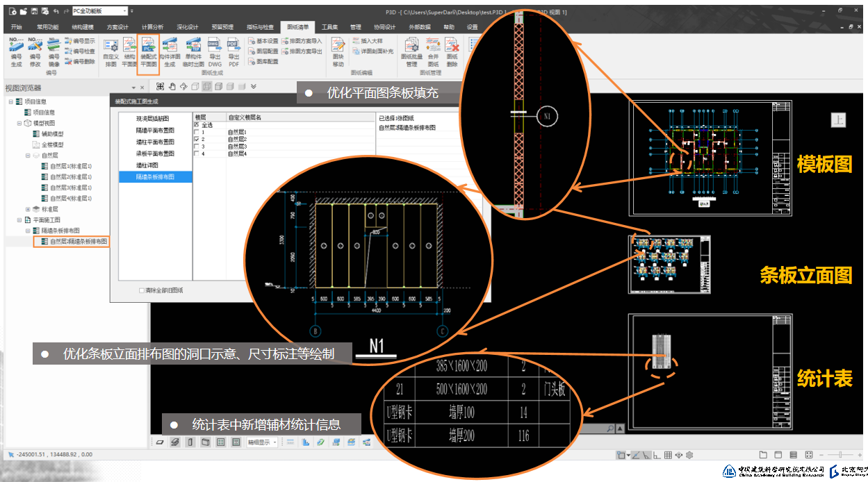
Task: Enable the 清除全部旧图纸 checkbox
Action: (142, 290)
